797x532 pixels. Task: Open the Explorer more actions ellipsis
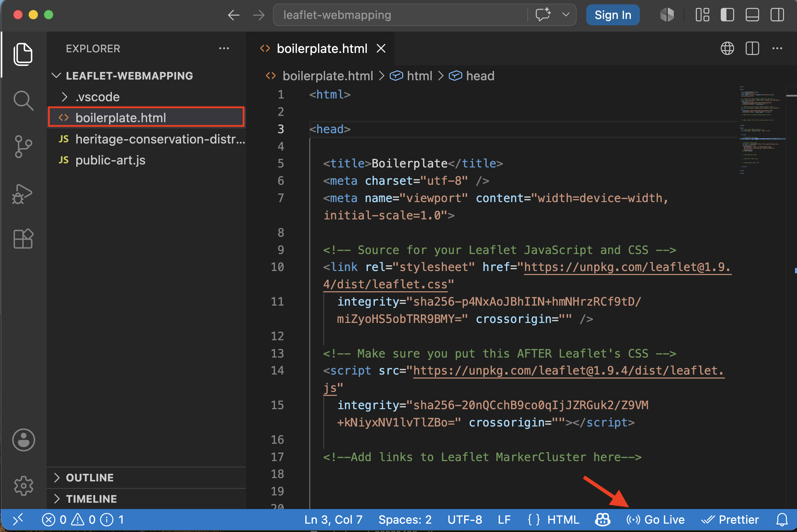pyautogui.click(x=224, y=49)
